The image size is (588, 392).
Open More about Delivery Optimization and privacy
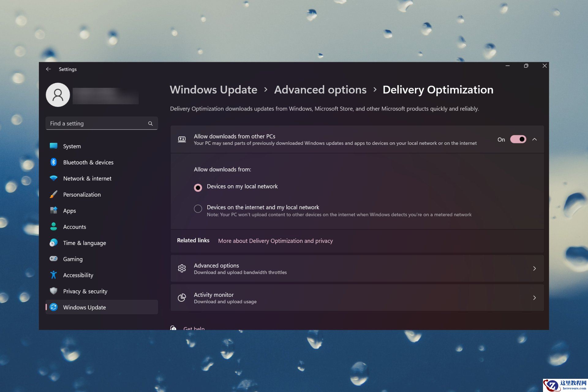[x=275, y=241]
